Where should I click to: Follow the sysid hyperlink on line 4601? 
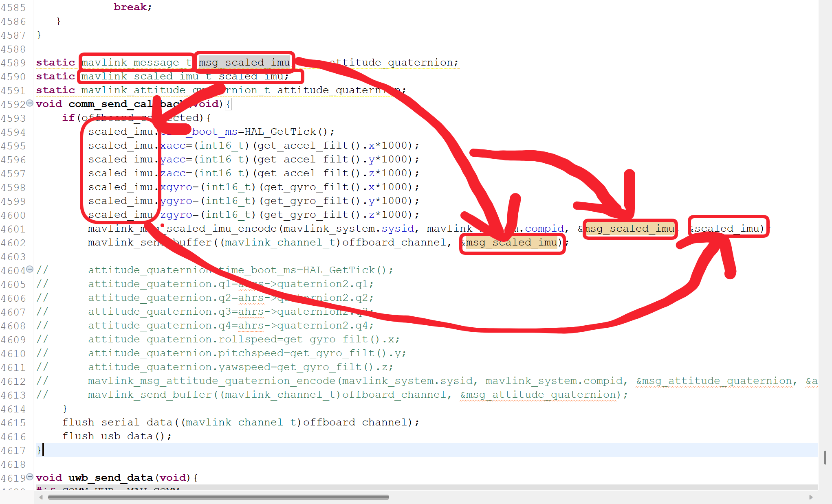click(x=398, y=228)
